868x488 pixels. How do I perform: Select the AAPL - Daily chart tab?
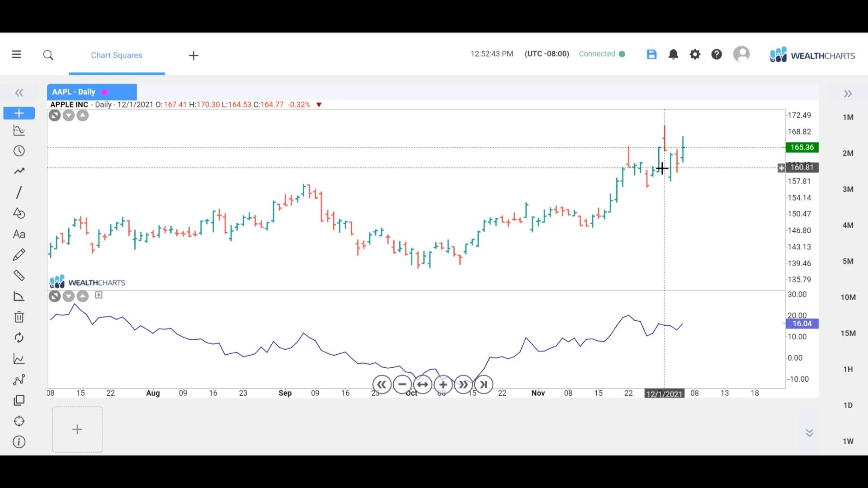click(x=92, y=92)
